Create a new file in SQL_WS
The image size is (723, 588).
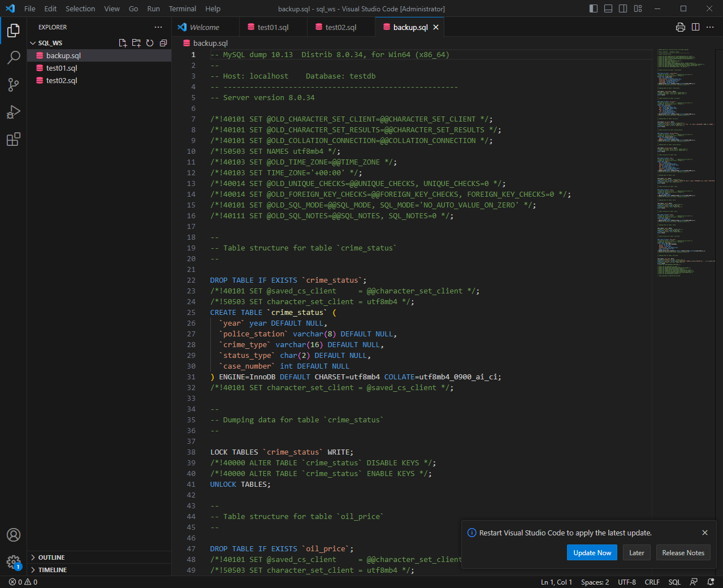point(123,43)
